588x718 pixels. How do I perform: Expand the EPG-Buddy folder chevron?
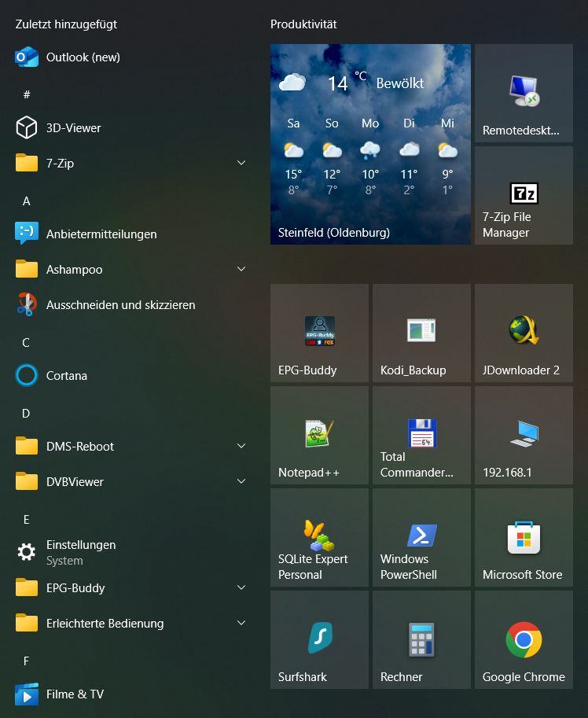[241, 587]
